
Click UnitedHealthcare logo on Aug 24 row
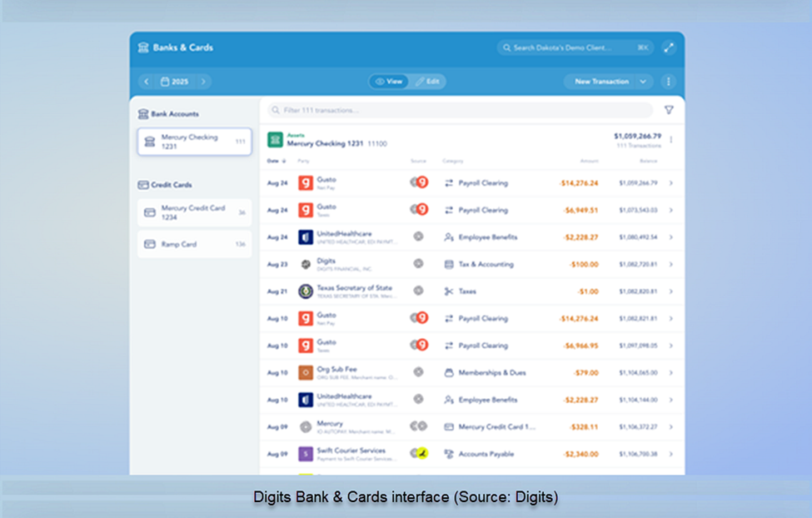click(x=306, y=237)
